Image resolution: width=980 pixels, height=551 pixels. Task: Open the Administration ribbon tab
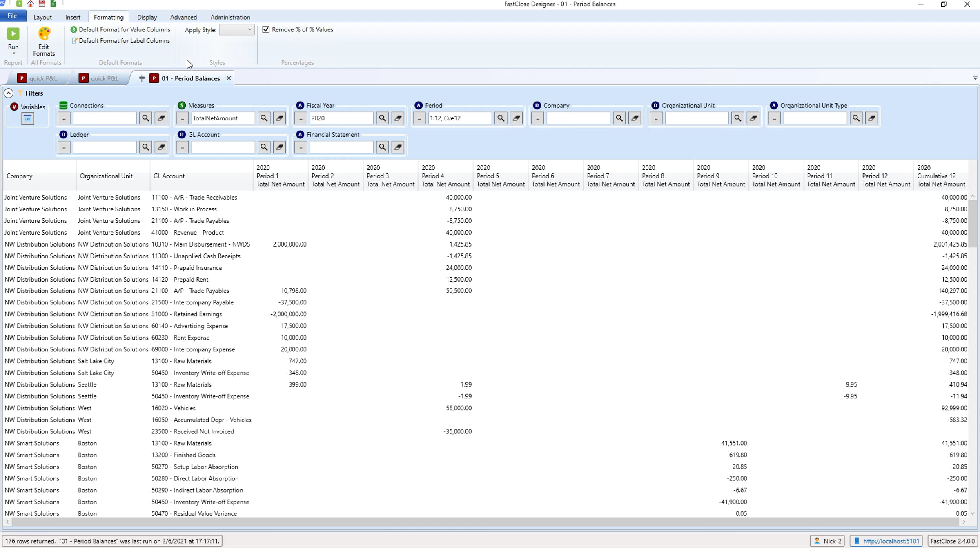(x=230, y=17)
